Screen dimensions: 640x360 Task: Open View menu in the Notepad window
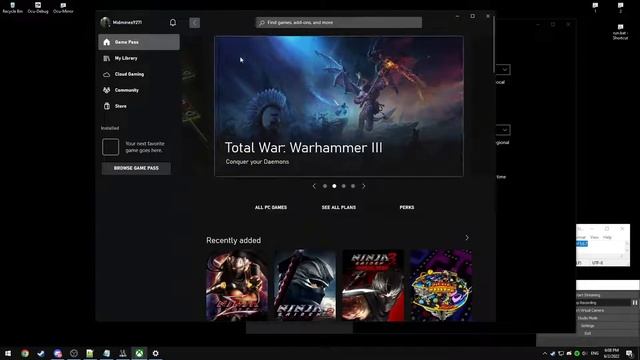(x=594, y=237)
